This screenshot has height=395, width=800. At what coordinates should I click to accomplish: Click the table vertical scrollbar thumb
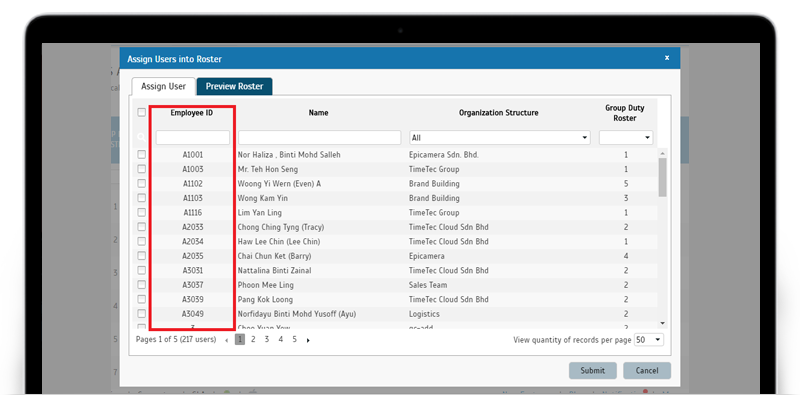tap(662, 177)
